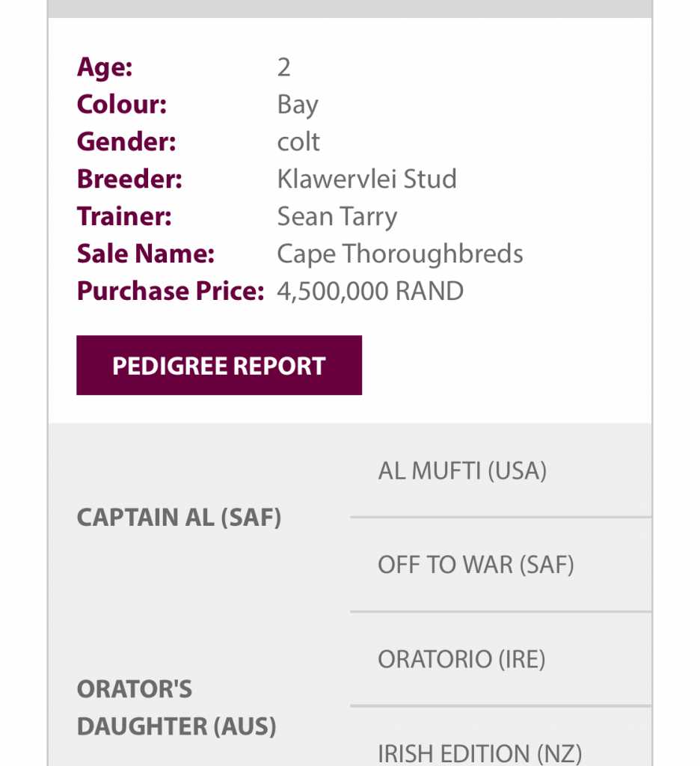The width and height of the screenshot is (700, 766).
Task: Open Al Mufti (USA) pedigree entry
Action: [x=462, y=471]
